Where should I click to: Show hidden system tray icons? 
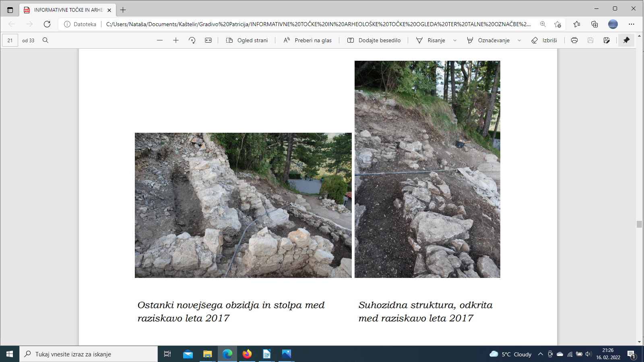[x=541, y=354]
